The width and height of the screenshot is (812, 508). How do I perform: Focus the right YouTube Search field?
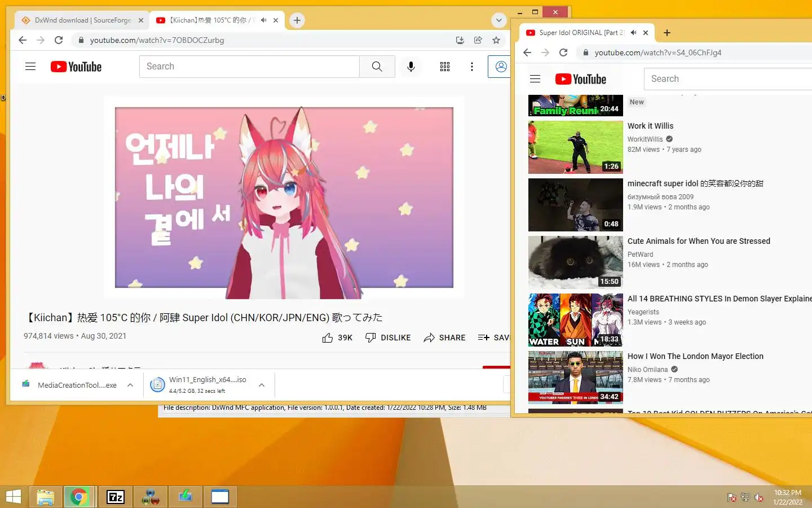tap(729, 79)
